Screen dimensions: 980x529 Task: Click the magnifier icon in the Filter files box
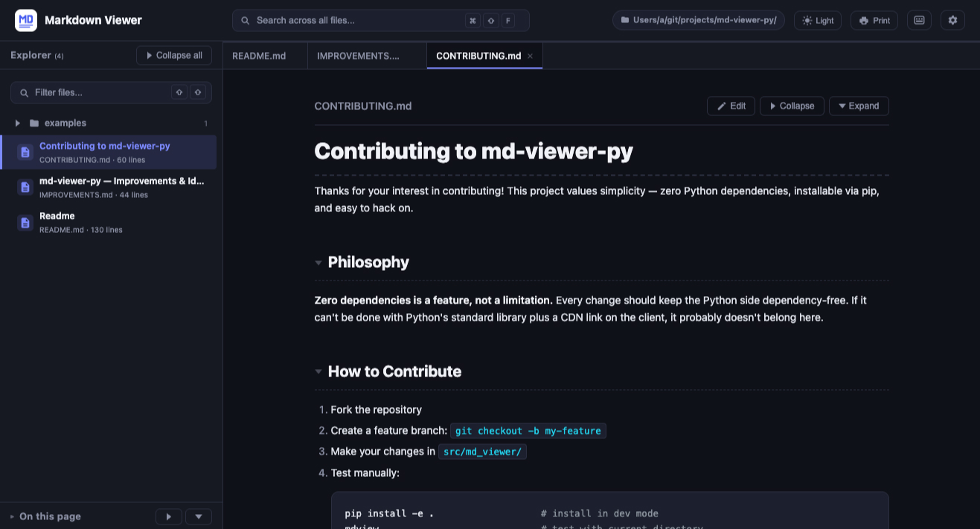click(x=25, y=93)
